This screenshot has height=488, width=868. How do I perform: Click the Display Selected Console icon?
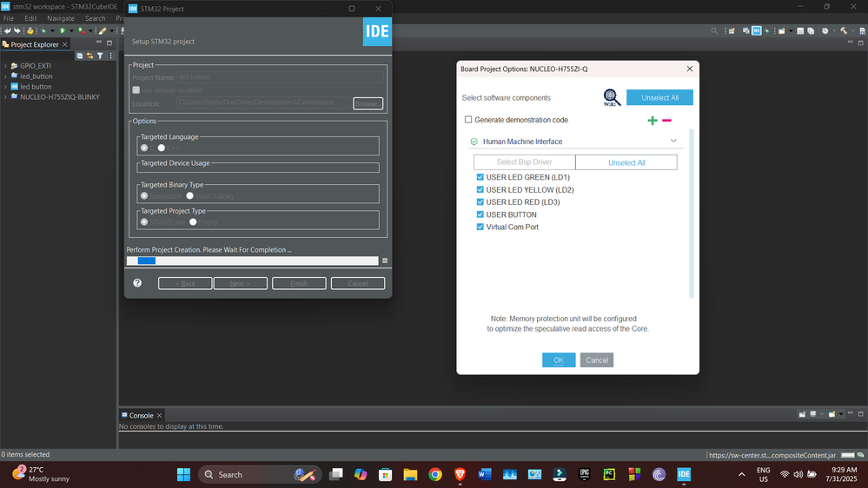pos(813,414)
